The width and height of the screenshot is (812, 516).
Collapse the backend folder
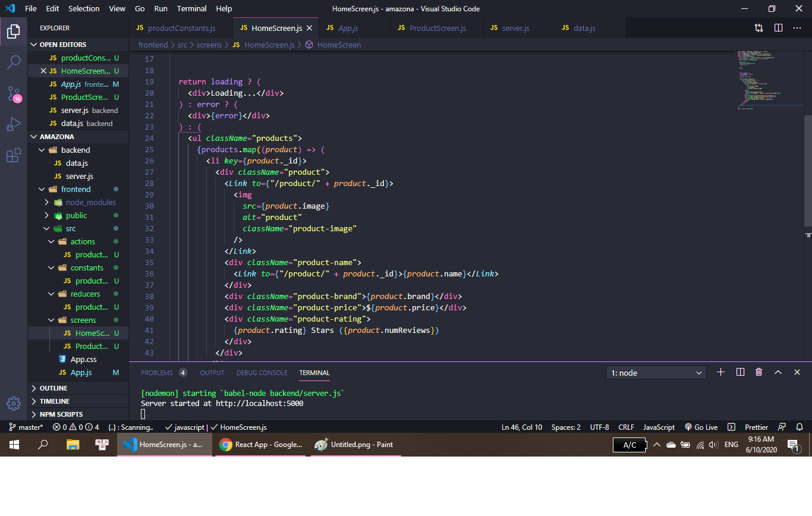[78, 150]
